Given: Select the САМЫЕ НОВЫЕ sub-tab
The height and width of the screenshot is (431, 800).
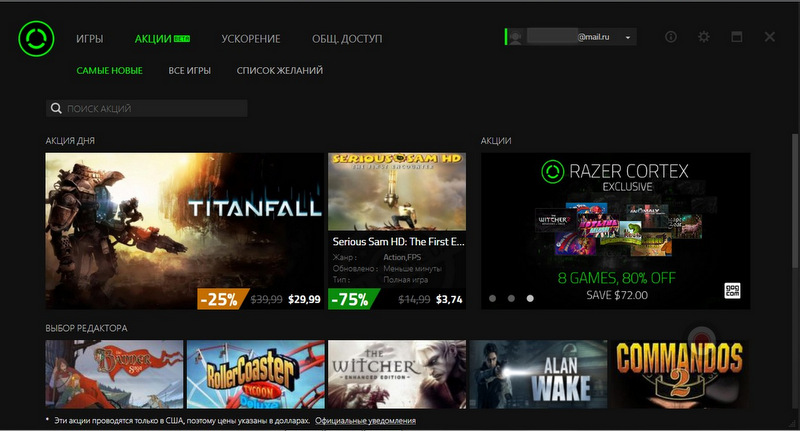Looking at the screenshot, I should click(109, 70).
